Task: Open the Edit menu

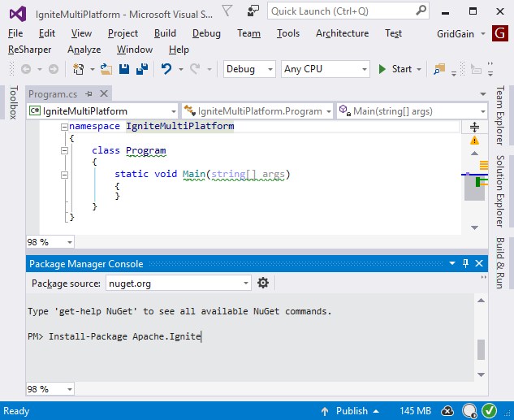Action: point(47,33)
